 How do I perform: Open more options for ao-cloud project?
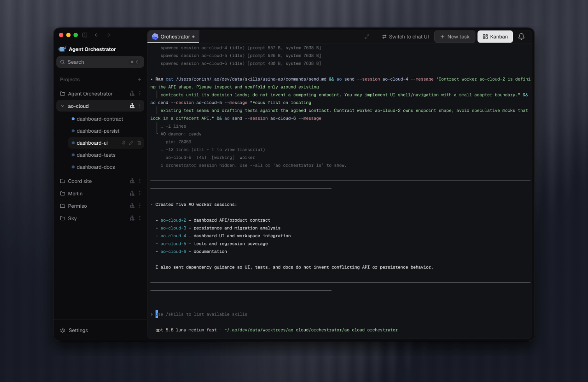(140, 106)
